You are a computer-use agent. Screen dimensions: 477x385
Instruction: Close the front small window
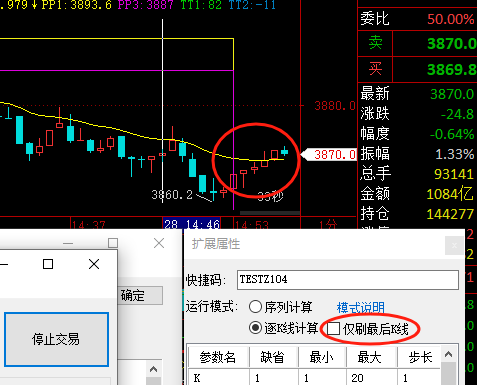click(94, 264)
